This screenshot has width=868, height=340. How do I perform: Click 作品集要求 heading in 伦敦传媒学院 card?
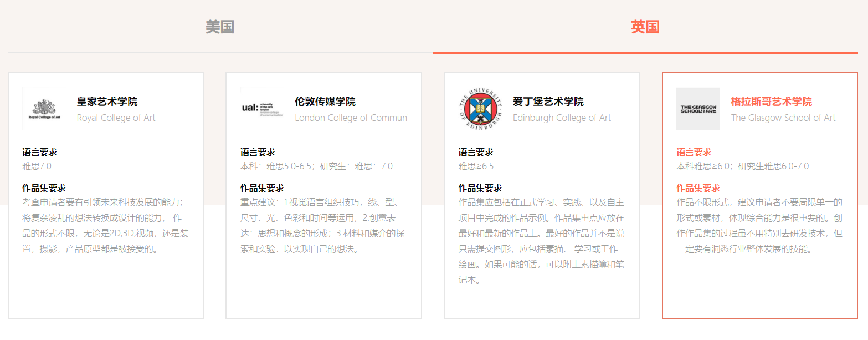click(262, 189)
